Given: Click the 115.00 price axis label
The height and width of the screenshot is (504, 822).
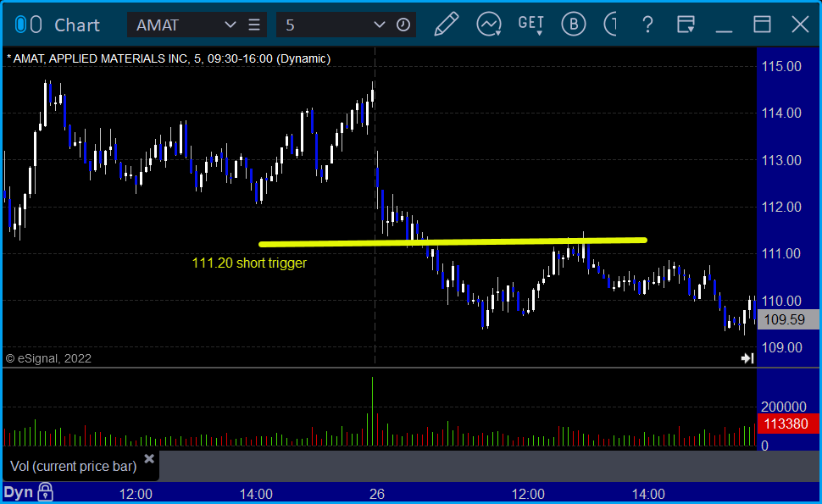Looking at the screenshot, I should pos(781,67).
